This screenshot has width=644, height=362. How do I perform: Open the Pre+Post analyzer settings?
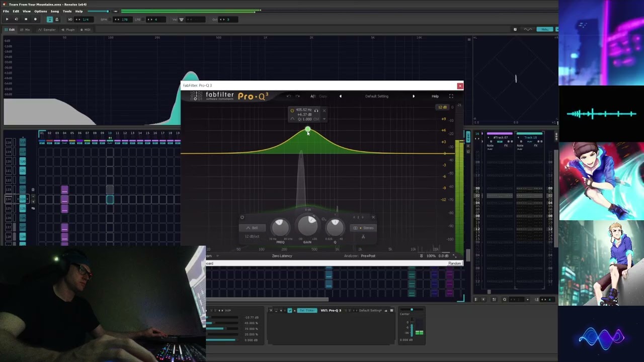[368, 256]
